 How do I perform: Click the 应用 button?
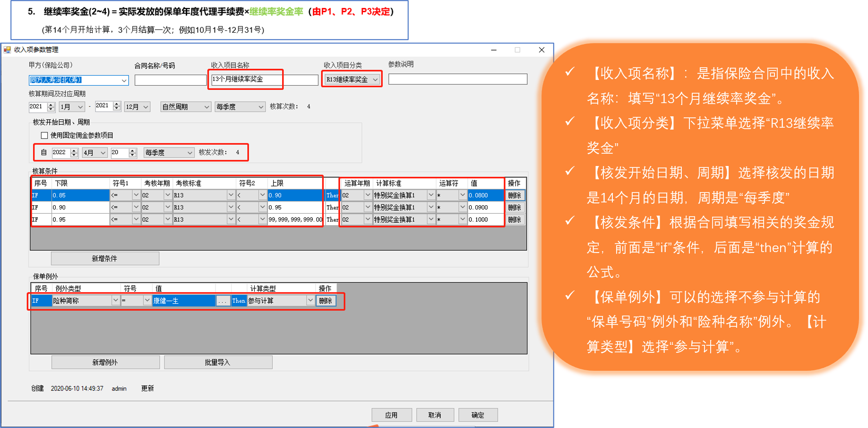(391, 415)
